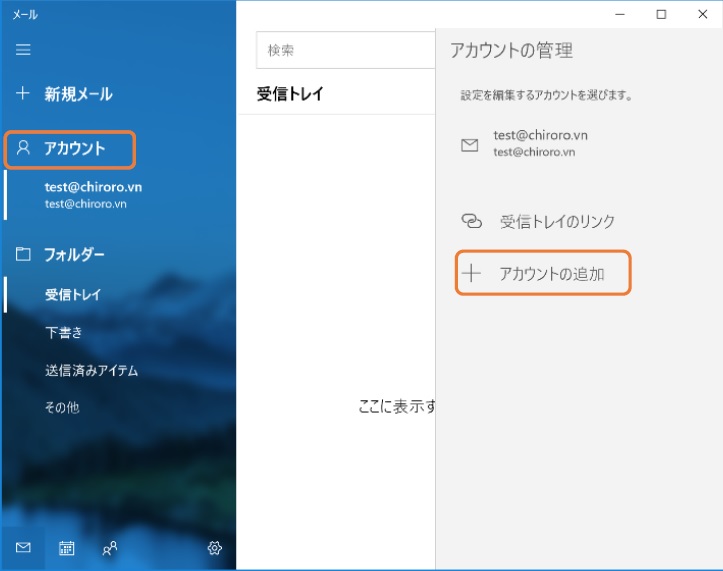This screenshot has width=723, height=571.
Task: Compose with 新規メール button
Action: (x=65, y=94)
